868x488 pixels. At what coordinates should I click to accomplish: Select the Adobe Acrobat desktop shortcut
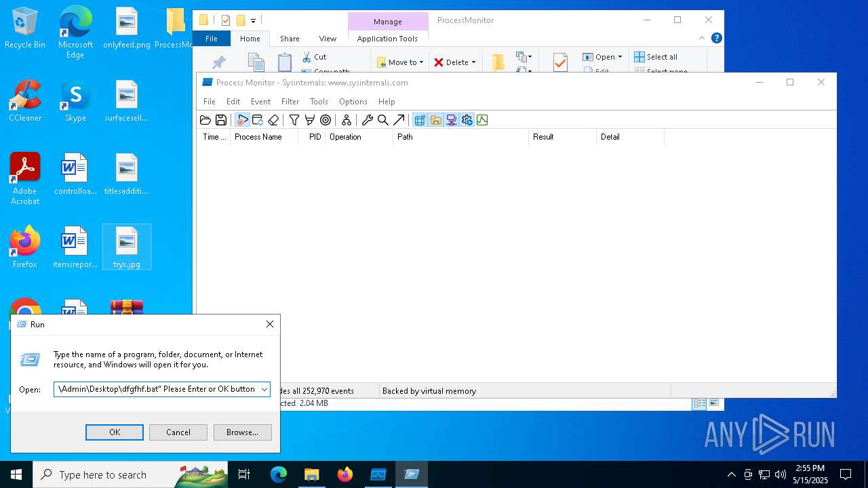25,179
